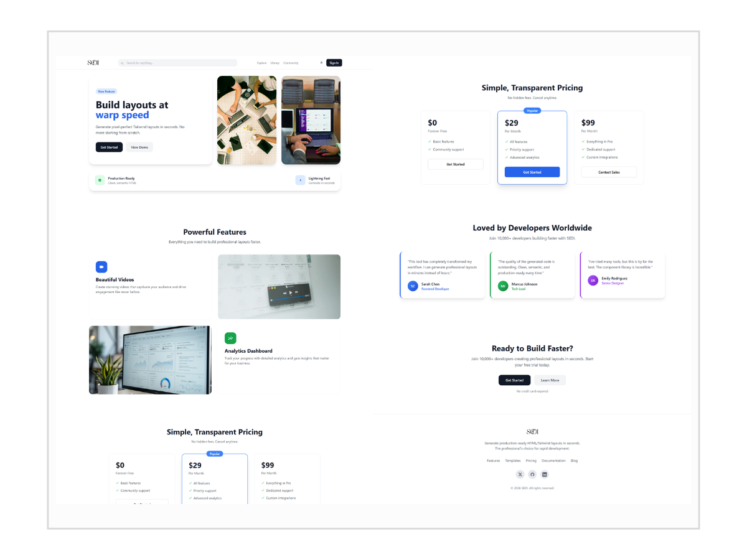Click Sarah Chen's SC avatar
The width and height of the screenshot is (747, 560).
click(413, 286)
